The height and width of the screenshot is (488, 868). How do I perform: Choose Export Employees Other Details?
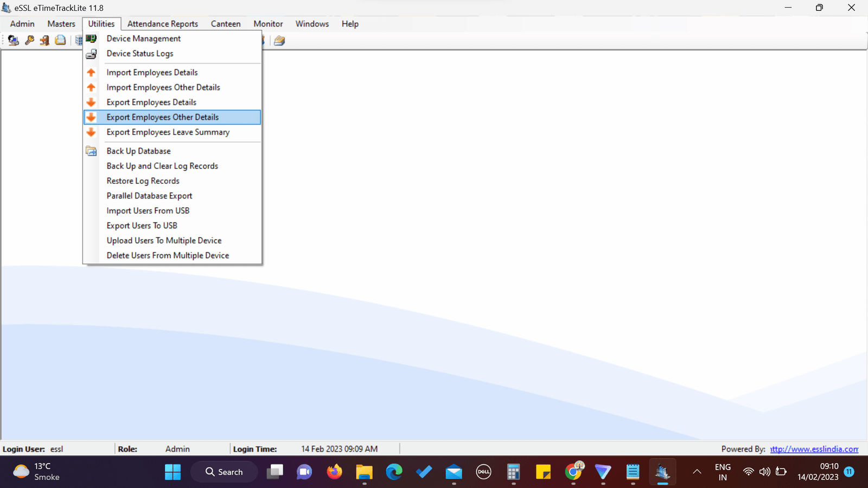point(173,117)
